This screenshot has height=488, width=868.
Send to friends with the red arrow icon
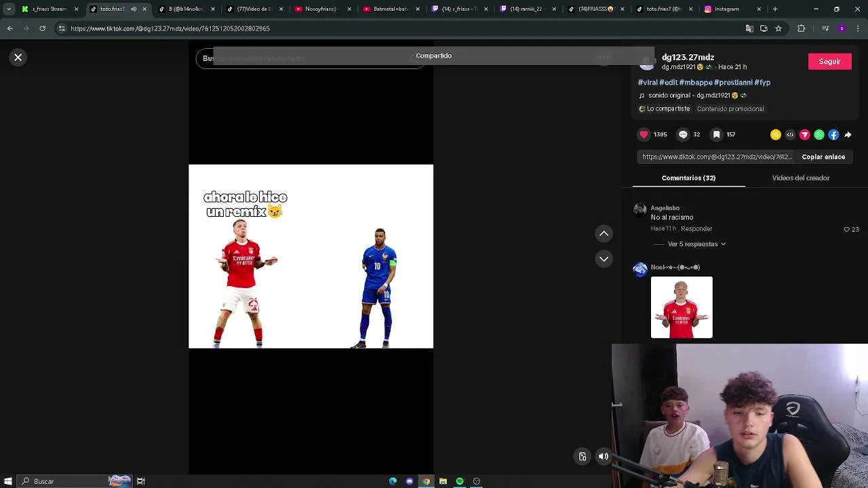[x=805, y=135]
